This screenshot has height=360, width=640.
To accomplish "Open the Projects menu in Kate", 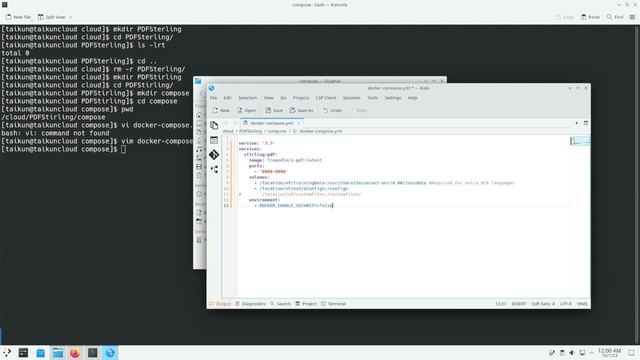I will [301, 98].
